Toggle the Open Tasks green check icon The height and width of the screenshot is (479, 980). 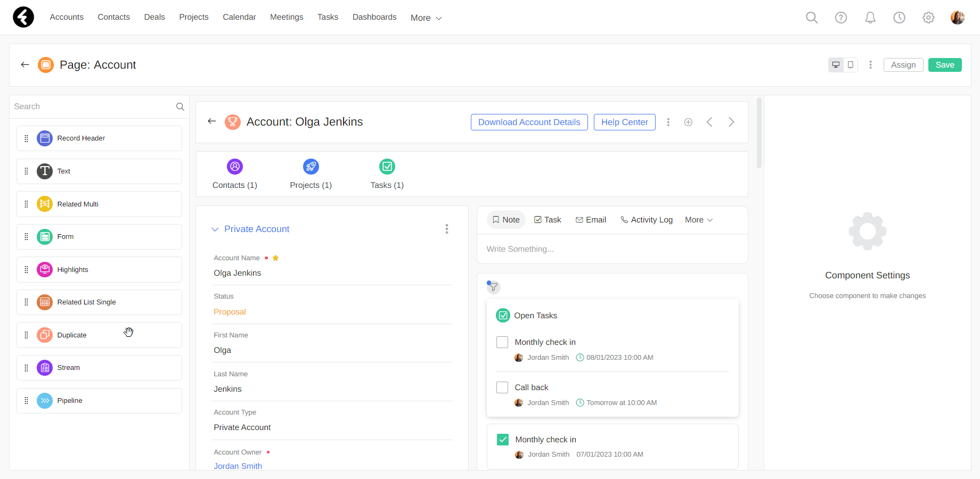pos(503,316)
